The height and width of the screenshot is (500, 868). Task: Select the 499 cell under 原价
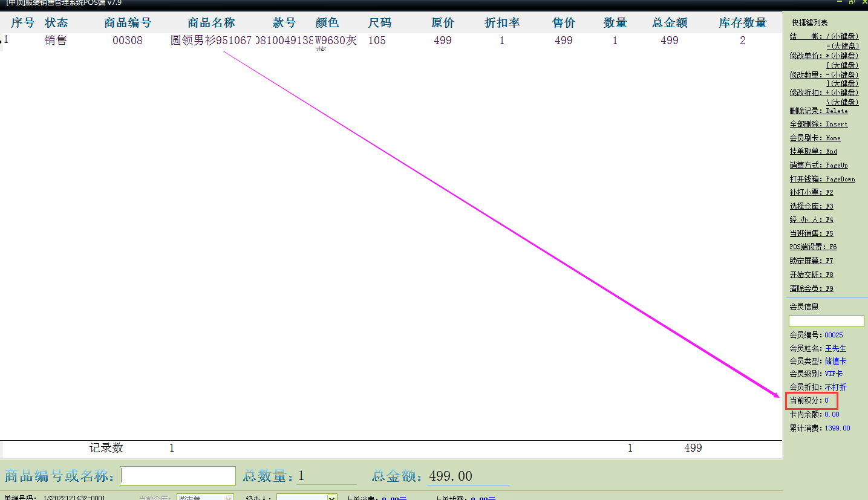pos(443,41)
